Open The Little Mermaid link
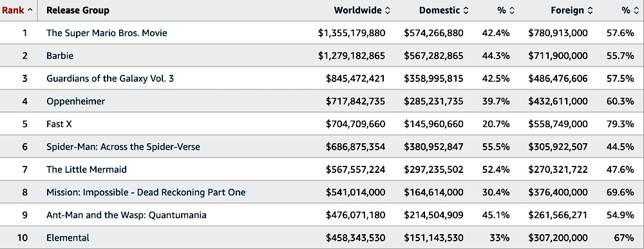 (x=87, y=170)
